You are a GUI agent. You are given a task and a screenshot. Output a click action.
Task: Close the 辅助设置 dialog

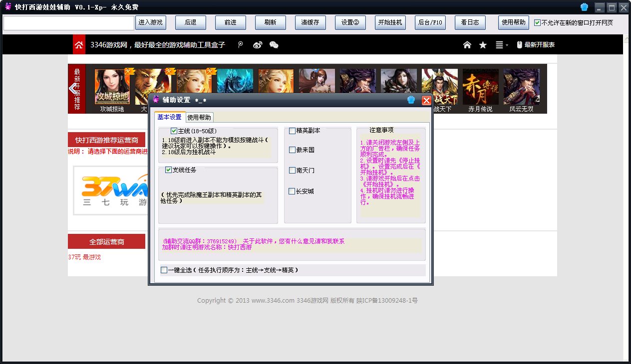(x=426, y=100)
